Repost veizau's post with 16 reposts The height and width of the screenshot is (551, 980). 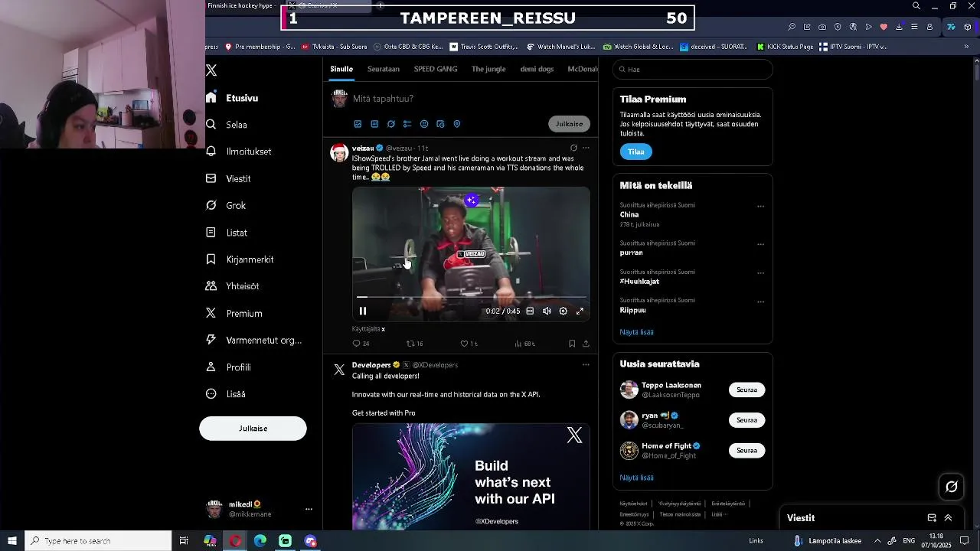[414, 344]
